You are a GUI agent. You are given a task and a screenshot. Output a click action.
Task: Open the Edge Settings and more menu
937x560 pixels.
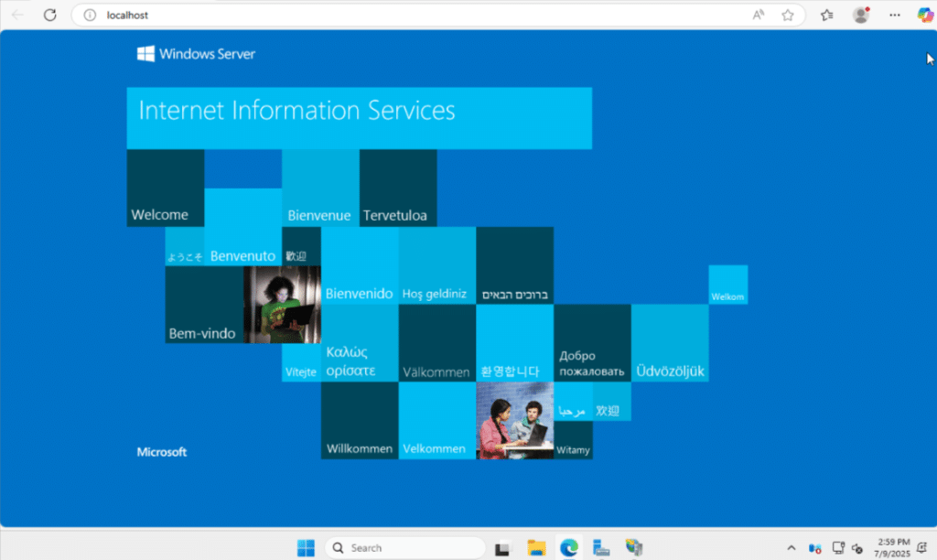pos(895,15)
